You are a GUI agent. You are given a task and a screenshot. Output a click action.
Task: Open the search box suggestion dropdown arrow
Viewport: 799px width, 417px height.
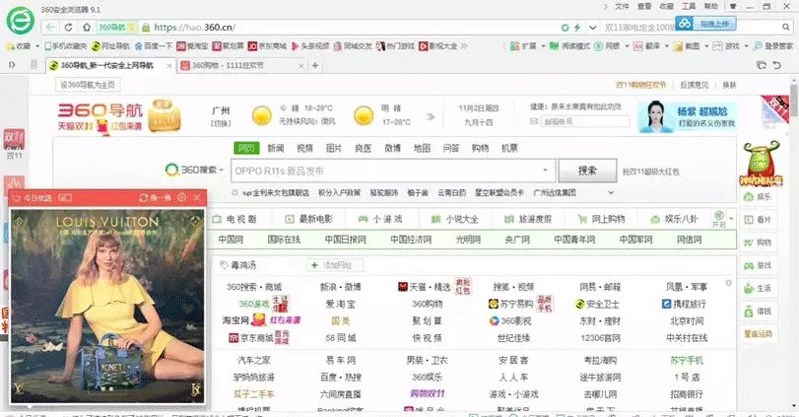546,171
